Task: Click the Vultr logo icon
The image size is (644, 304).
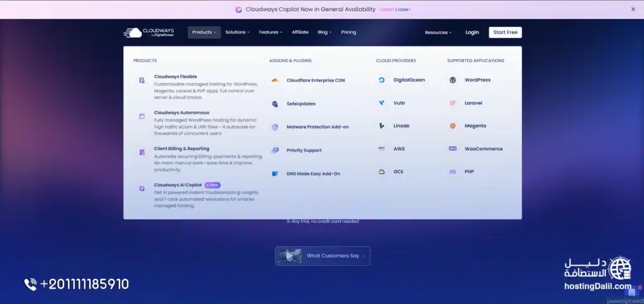Action: pos(382,103)
